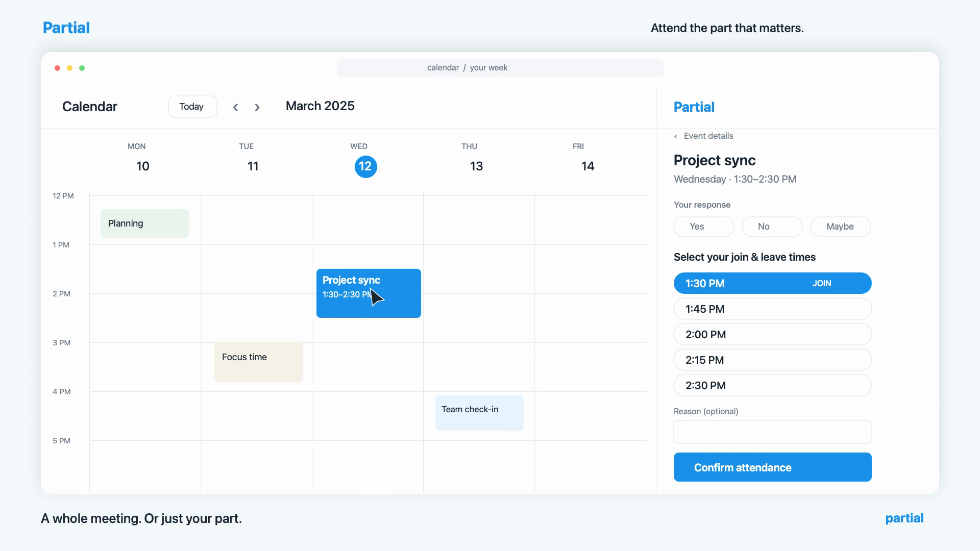
Task: Select the 1:45 PM time slot
Action: click(772, 309)
